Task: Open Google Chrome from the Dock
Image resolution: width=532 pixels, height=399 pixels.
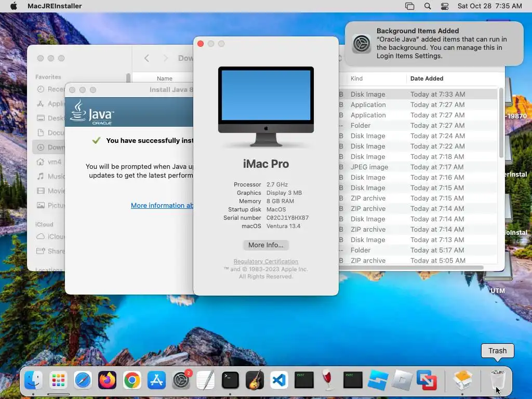Action: point(132,380)
